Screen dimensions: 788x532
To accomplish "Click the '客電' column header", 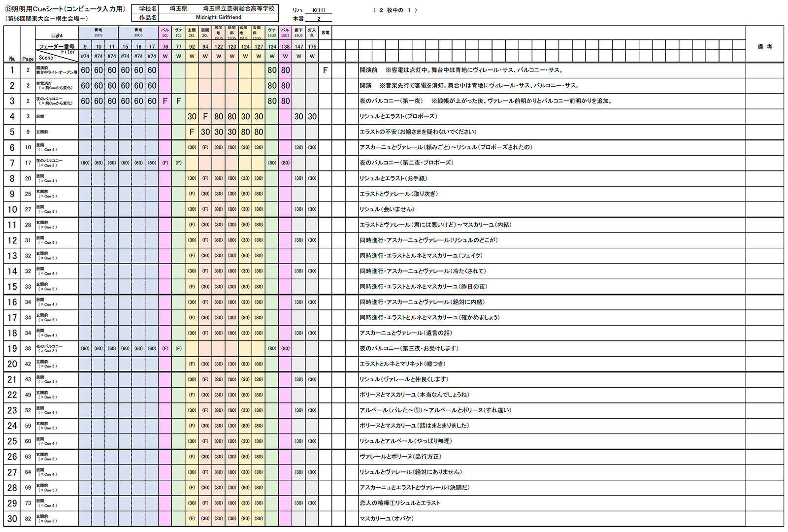I will (325, 33).
